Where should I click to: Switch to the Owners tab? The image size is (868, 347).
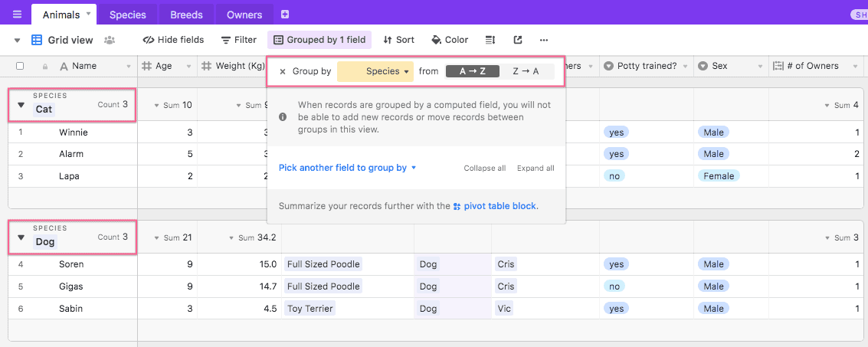point(244,15)
